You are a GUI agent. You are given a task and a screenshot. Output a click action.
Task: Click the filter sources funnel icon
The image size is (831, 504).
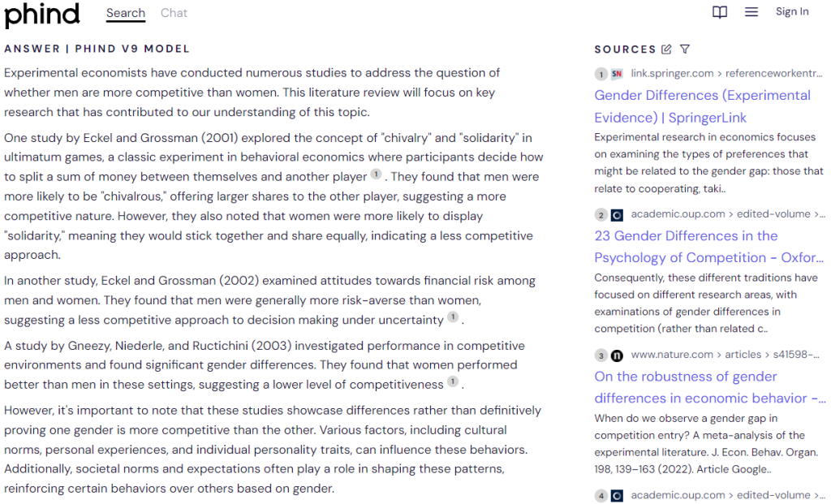[x=685, y=50]
